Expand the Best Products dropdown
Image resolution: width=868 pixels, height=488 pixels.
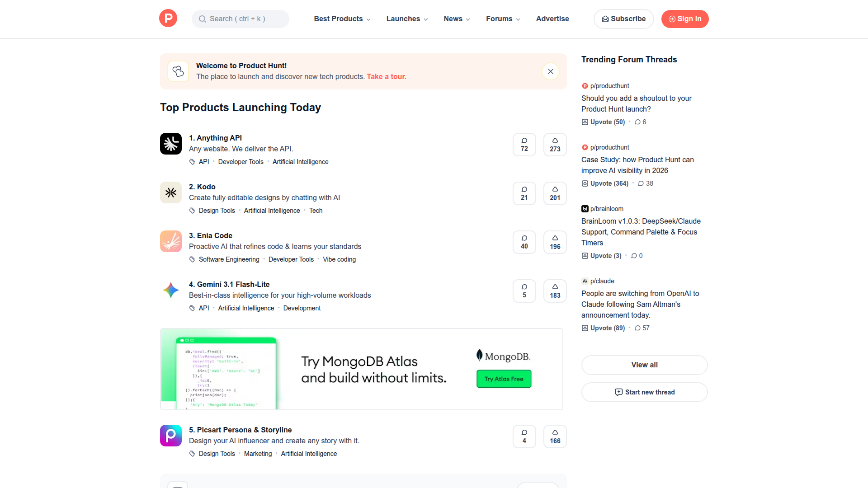point(342,19)
